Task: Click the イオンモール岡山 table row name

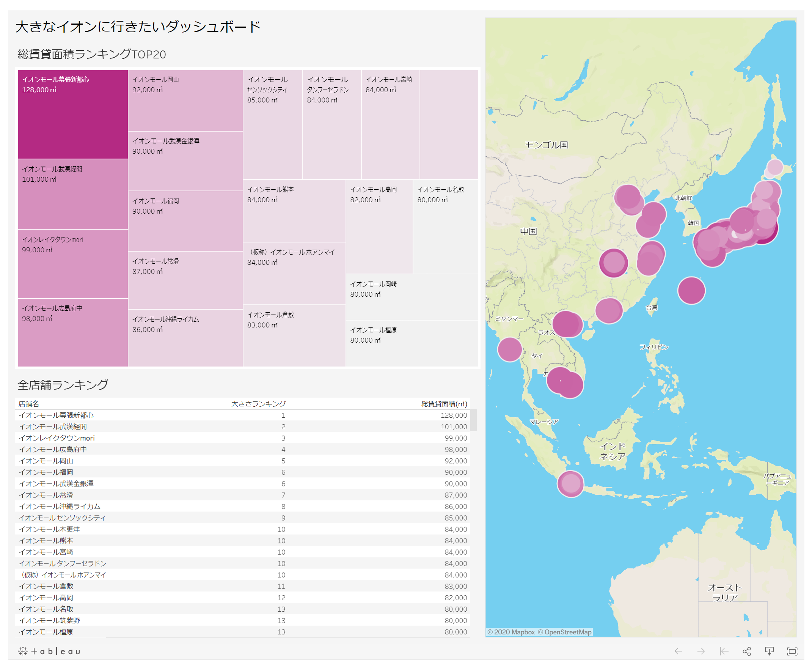Action: pos(46,461)
